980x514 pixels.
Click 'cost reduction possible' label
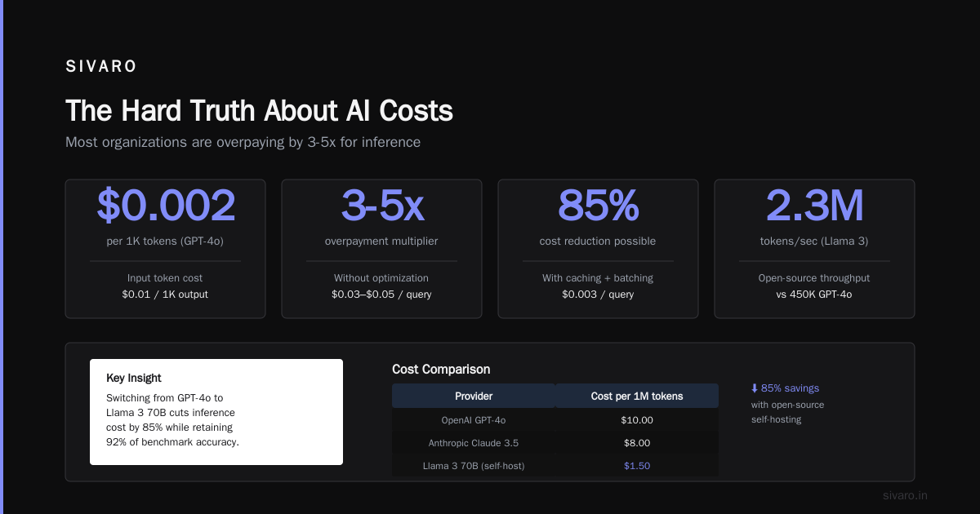click(x=598, y=241)
